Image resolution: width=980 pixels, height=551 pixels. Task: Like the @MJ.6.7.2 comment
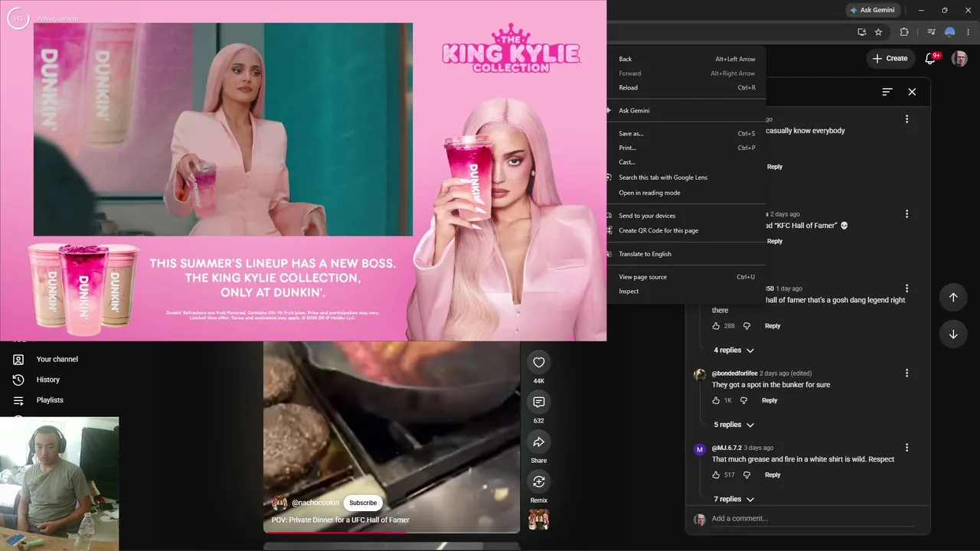click(x=716, y=474)
